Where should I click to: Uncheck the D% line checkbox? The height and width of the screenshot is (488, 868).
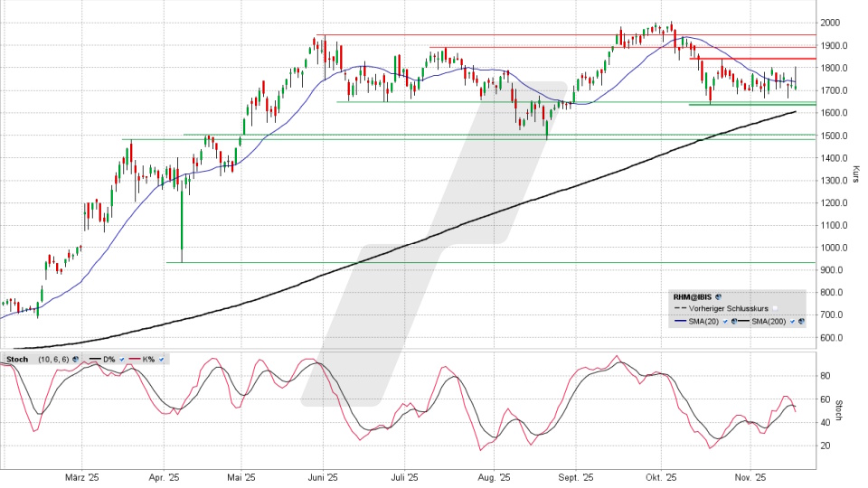pos(122,359)
